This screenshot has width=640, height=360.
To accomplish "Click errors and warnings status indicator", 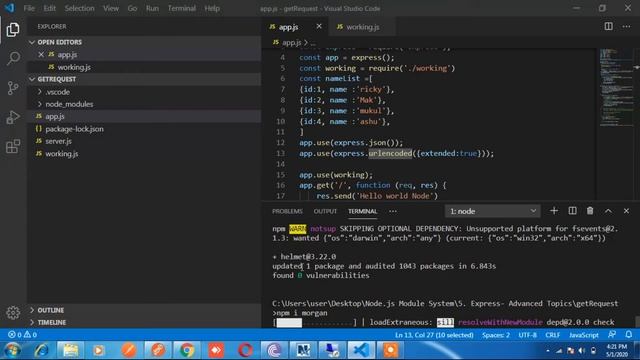I will [23, 335].
